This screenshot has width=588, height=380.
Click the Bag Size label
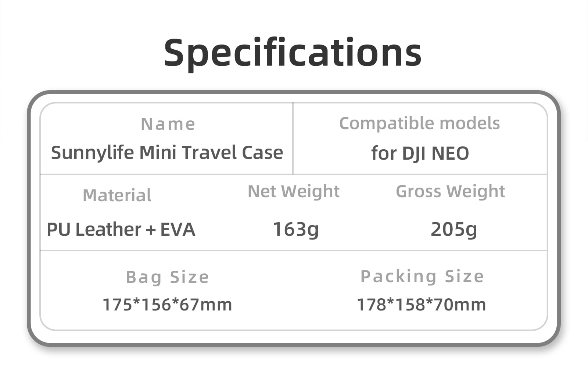pos(167,277)
